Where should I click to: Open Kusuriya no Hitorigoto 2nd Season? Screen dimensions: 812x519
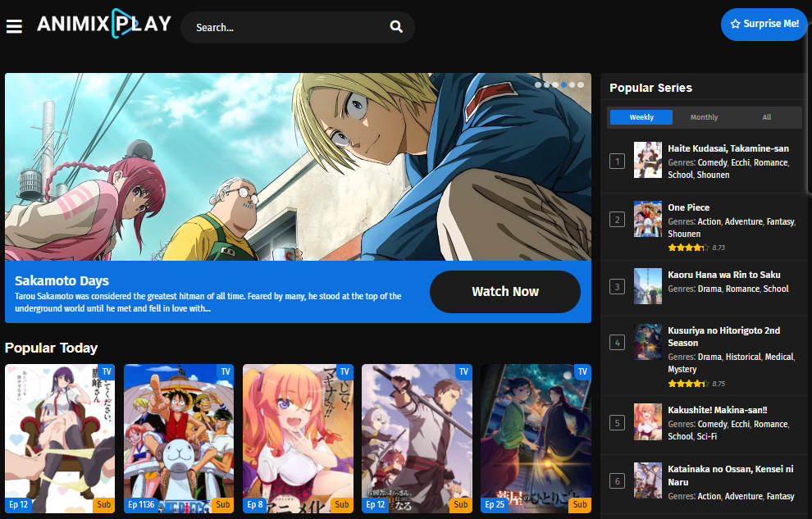pyautogui.click(x=723, y=337)
